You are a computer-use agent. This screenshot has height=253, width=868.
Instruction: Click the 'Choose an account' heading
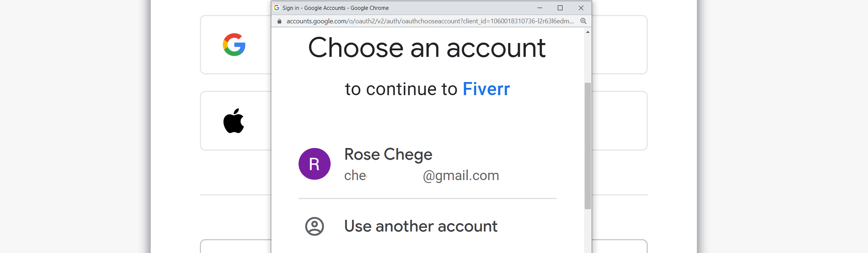pyautogui.click(x=427, y=47)
